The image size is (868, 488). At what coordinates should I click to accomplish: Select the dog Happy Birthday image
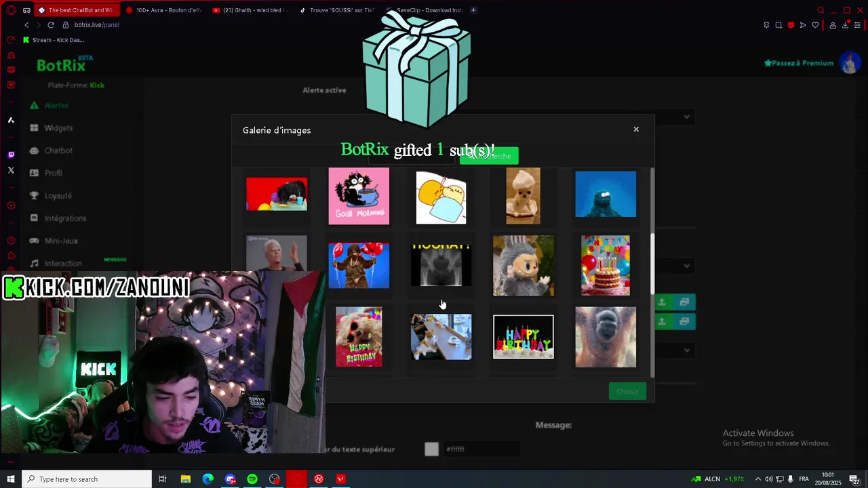tap(359, 337)
